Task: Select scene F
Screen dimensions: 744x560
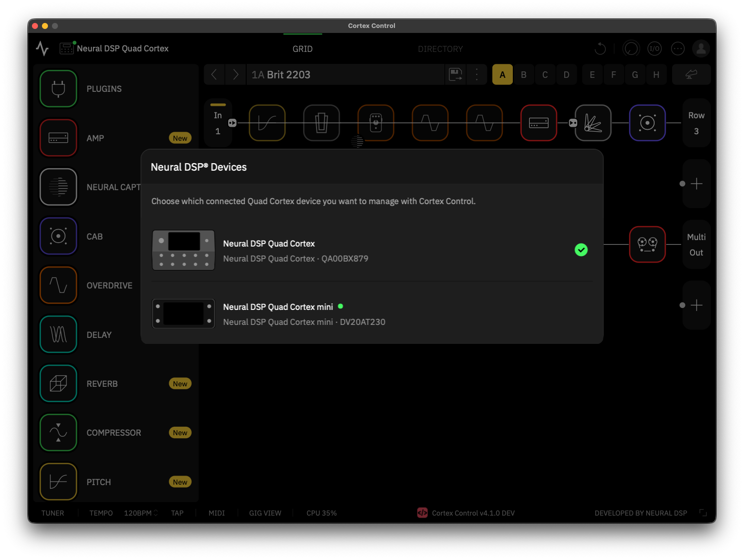Action: point(614,74)
